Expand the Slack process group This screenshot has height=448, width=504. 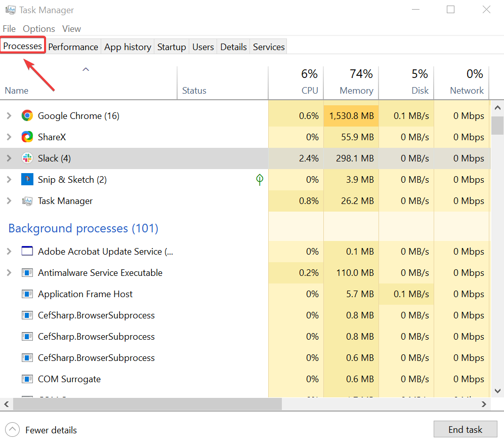coord(9,158)
